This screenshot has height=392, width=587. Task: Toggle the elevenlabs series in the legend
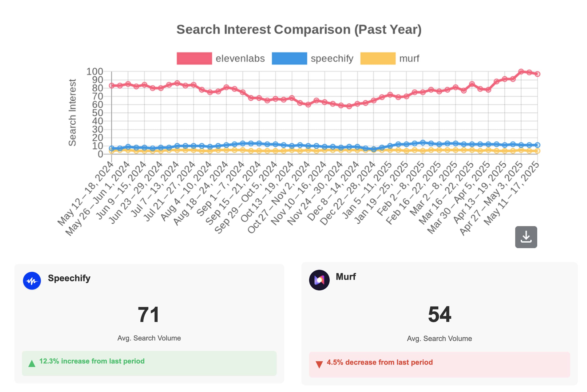coord(241,58)
